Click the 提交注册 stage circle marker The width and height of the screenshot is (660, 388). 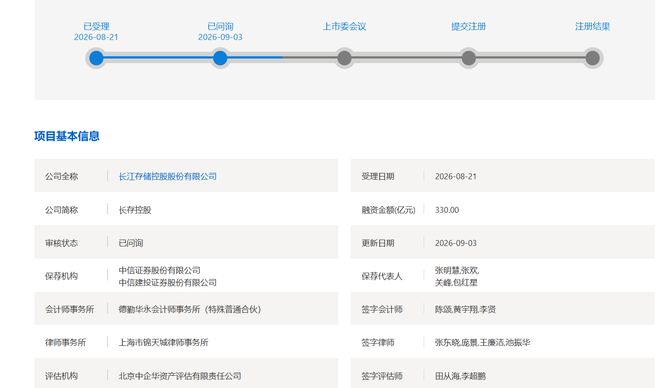click(468, 58)
